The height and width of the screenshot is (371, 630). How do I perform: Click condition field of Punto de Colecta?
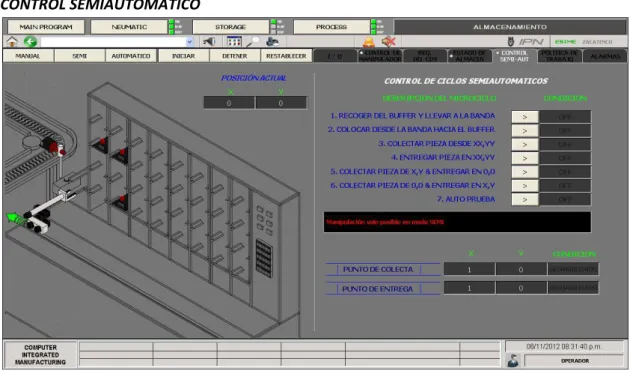coord(573,269)
